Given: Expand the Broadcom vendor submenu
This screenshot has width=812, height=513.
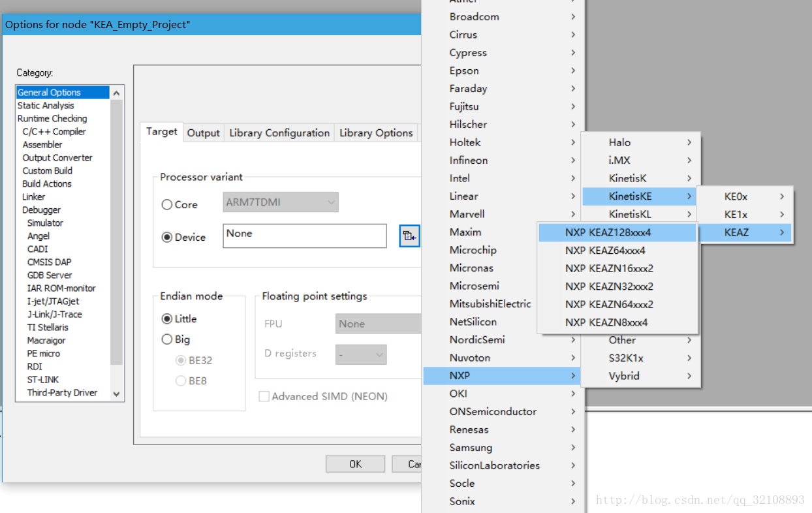Looking at the screenshot, I should (x=503, y=17).
